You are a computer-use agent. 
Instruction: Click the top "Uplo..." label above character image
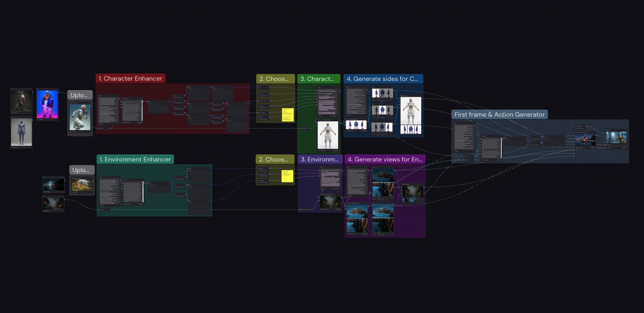(x=79, y=95)
